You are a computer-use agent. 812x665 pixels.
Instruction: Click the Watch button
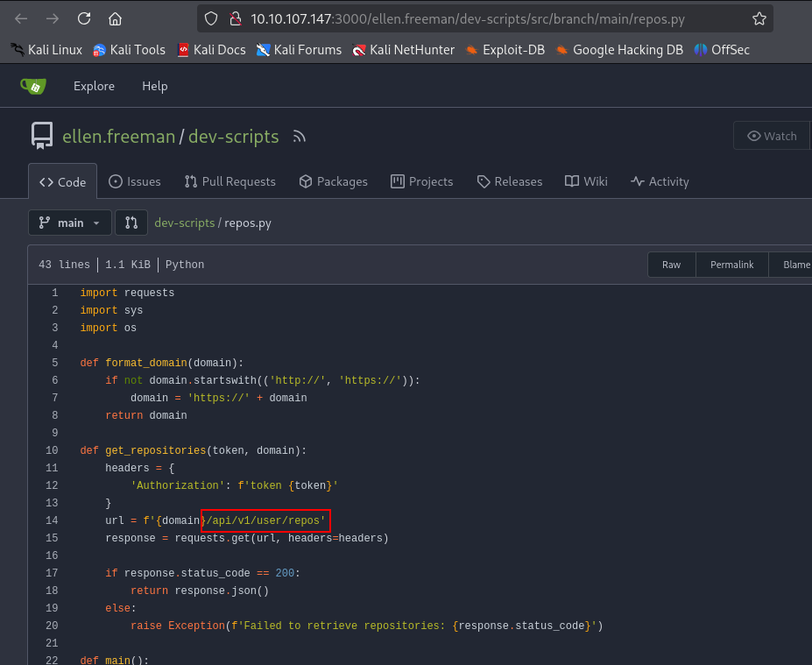772,136
